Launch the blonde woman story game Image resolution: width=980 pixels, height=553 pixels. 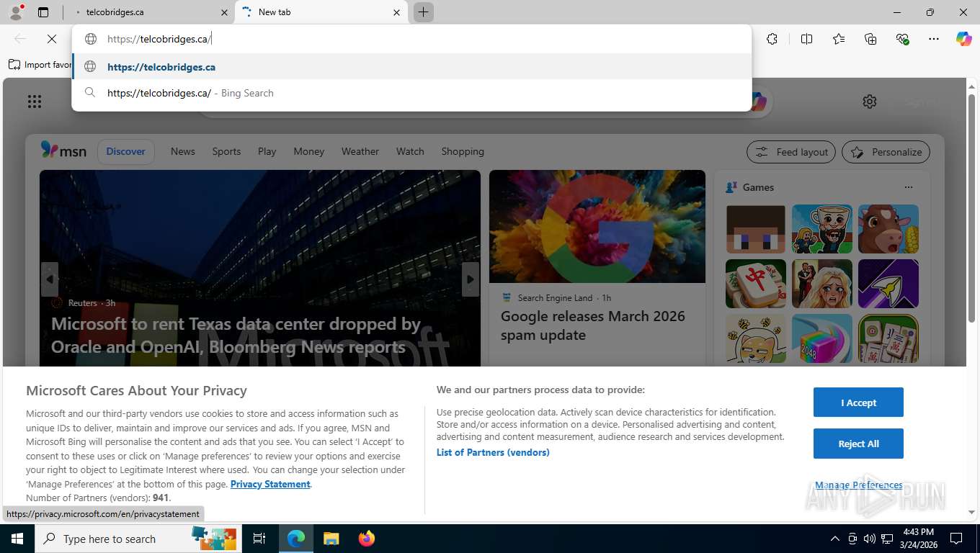(x=822, y=284)
